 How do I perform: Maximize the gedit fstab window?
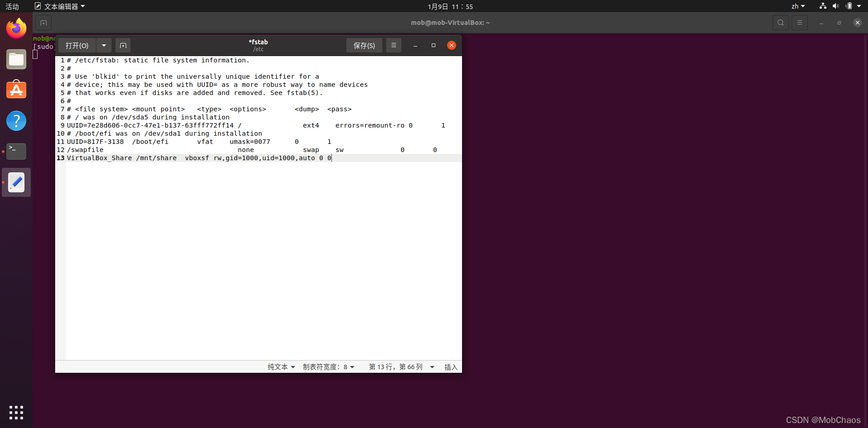pyautogui.click(x=434, y=45)
